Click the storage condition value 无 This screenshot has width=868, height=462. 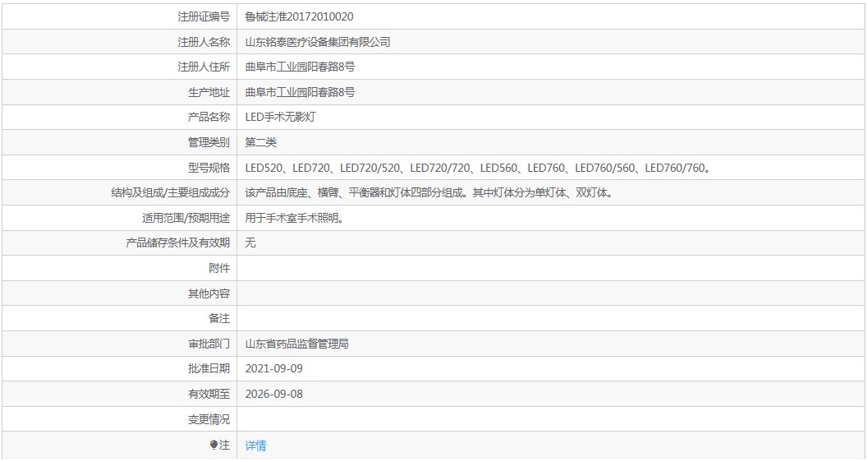pos(250,243)
